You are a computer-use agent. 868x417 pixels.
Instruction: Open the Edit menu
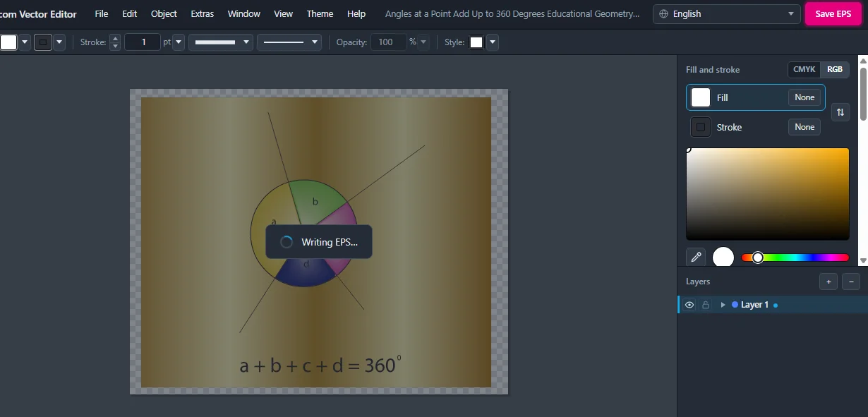point(130,14)
